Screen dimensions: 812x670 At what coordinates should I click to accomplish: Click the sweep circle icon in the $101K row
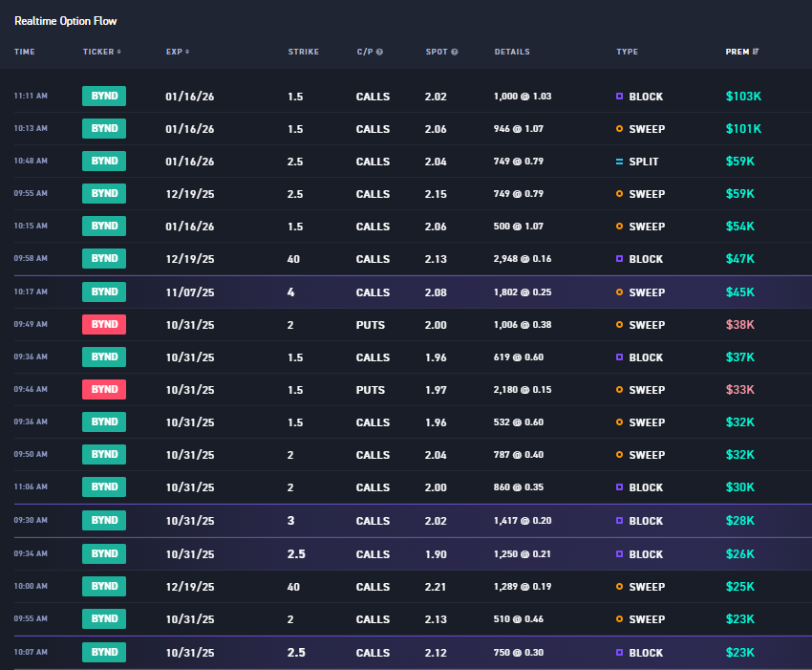click(x=619, y=128)
